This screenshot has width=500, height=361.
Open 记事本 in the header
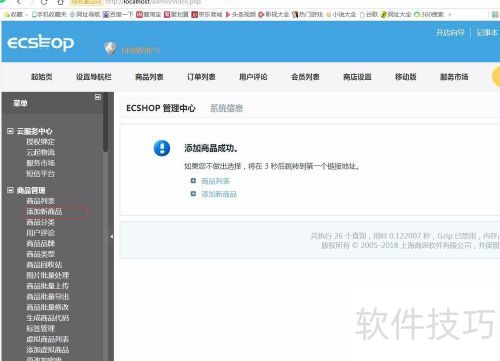[x=487, y=33]
